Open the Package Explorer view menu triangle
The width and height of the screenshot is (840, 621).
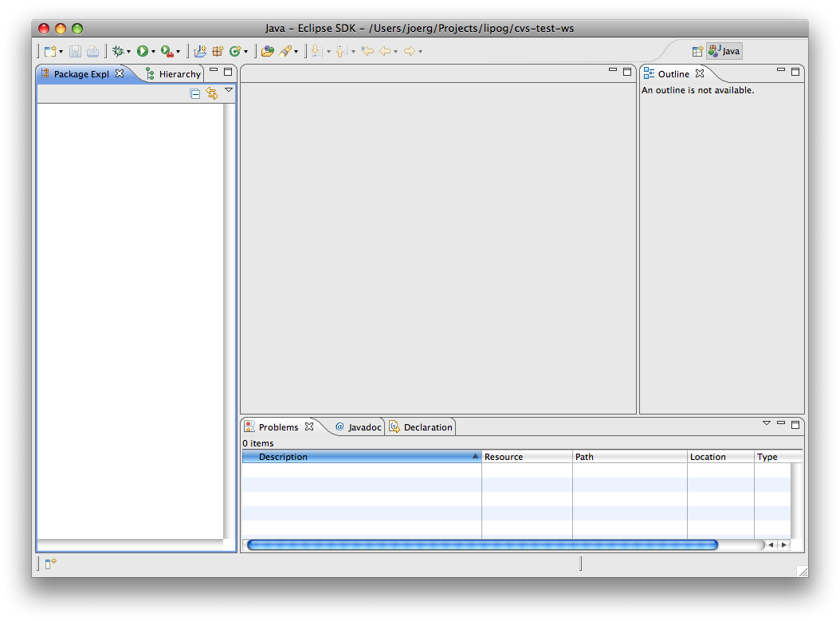(x=229, y=90)
